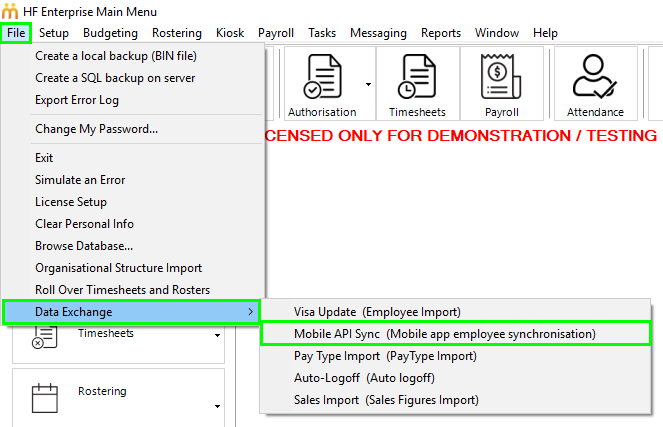
Task: Select Mobile API Sync menu entry
Action: tap(444, 334)
